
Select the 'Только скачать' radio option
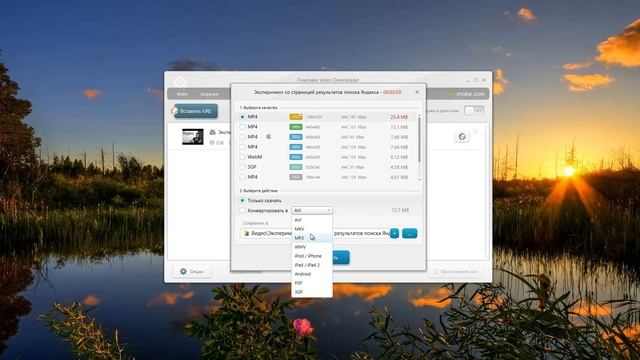click(242, 200)
